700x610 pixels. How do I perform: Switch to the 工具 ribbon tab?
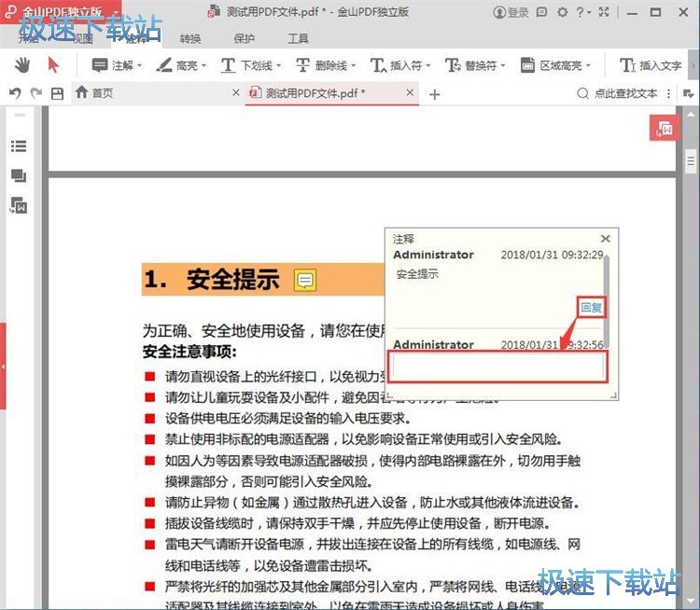pos(299,38)
